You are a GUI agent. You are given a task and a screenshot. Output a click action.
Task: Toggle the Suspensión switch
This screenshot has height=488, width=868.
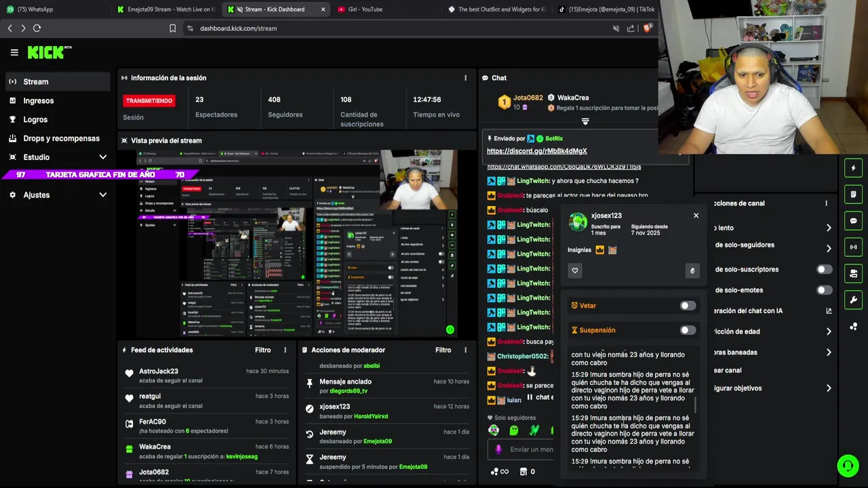tap(688, 330)
